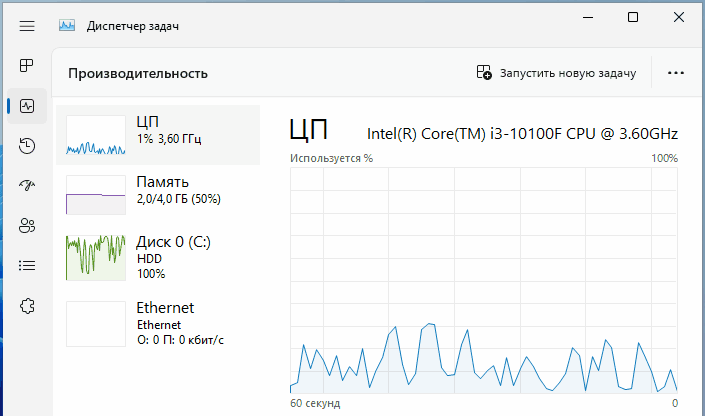Maximize the Task Manager window
This screenshot has width=705, height=416.
(633, 18)
